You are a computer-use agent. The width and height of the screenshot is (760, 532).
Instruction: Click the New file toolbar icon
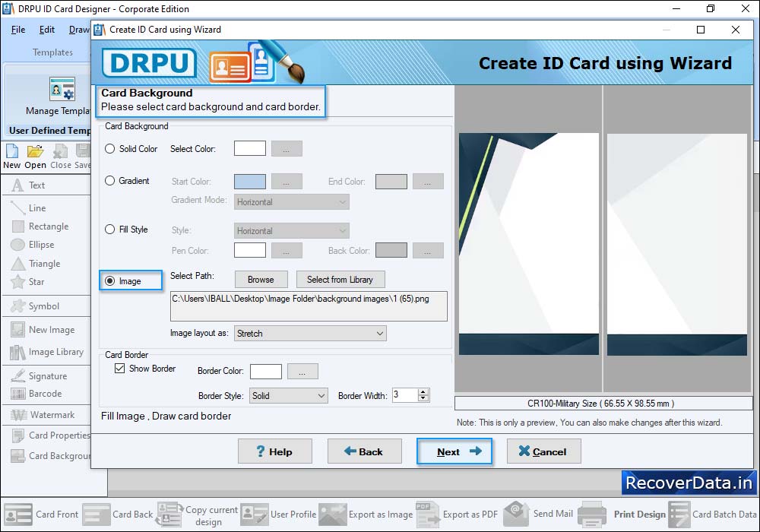click(11, 157)
